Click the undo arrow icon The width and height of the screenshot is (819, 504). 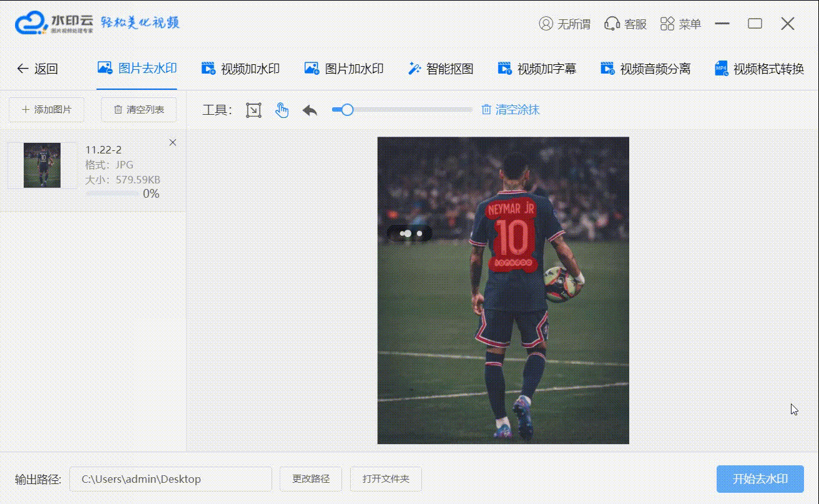tap(310, 110)
